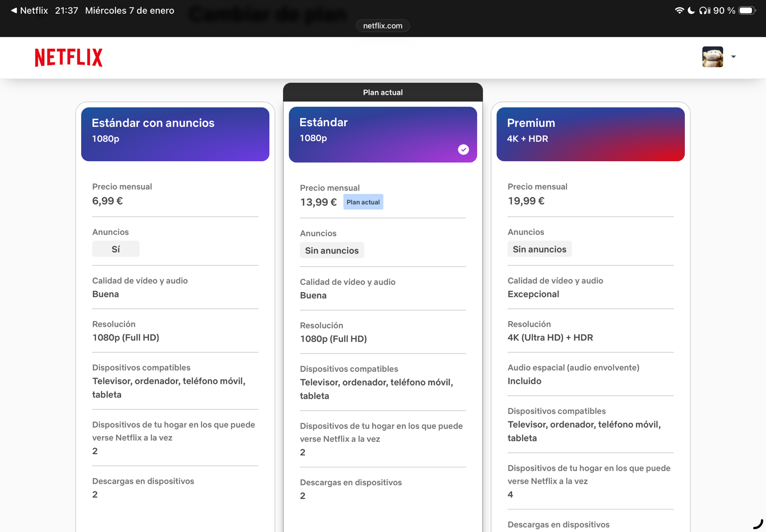Click the netflix.com address pill
The image size is (766, 532).
pos(383,26)
